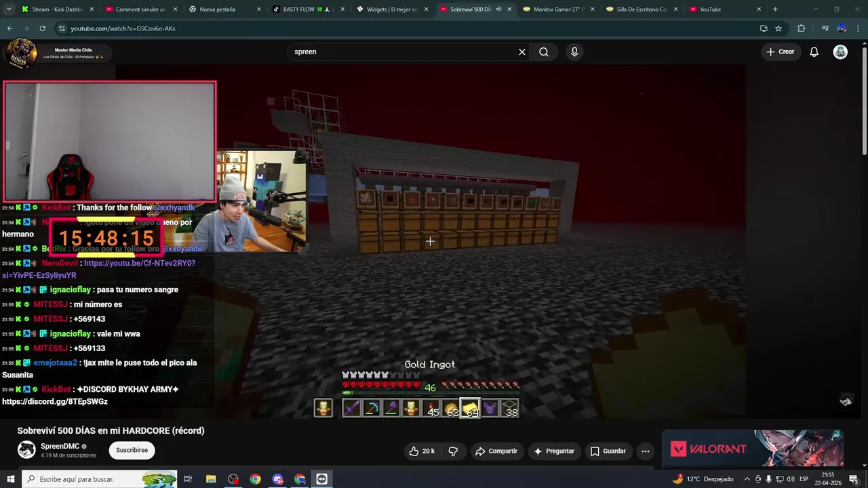
Task: Click the install app icon in address bar
Action: click(764, 28)
